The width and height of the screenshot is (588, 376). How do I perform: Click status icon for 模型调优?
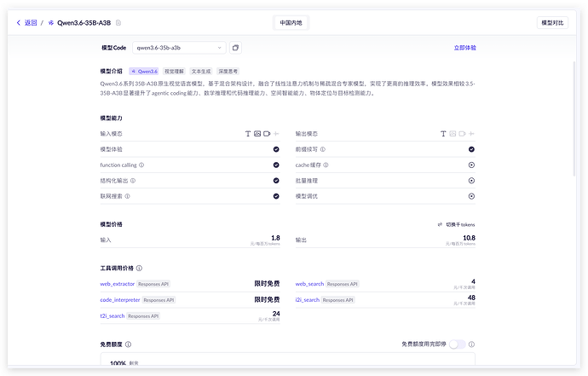(x=471, y=196)
